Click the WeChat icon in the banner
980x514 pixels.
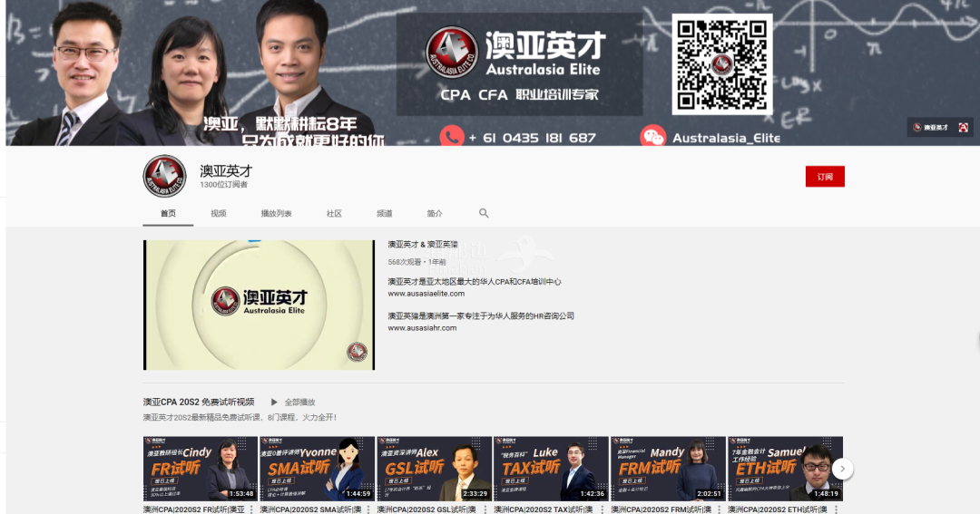(x=652, y=136)
